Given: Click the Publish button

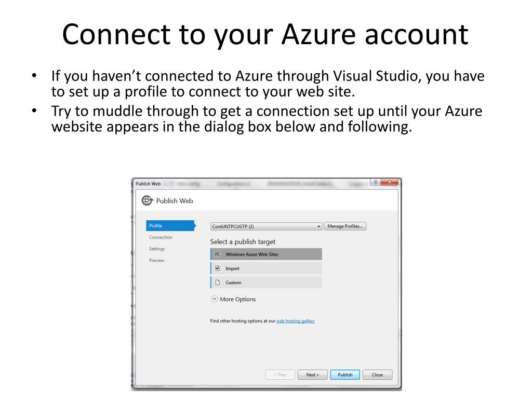Looking at the screenshot, I should pyautogui.click(x=345, y=375).
